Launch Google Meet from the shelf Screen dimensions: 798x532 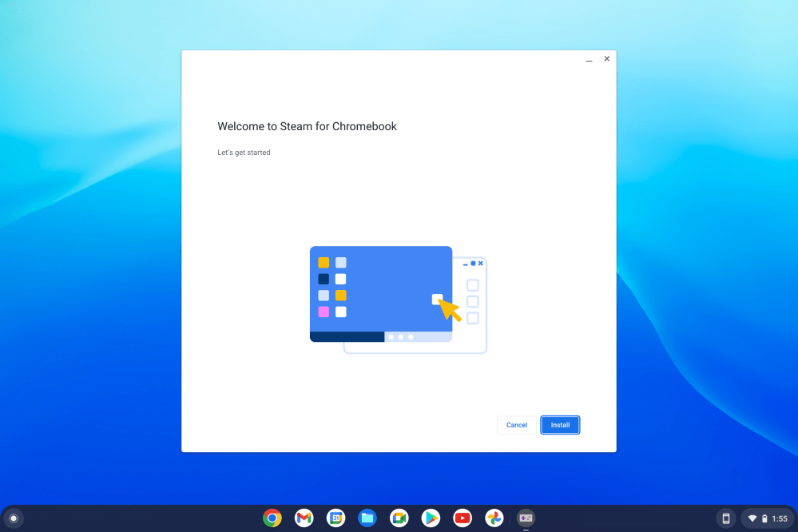399,518
